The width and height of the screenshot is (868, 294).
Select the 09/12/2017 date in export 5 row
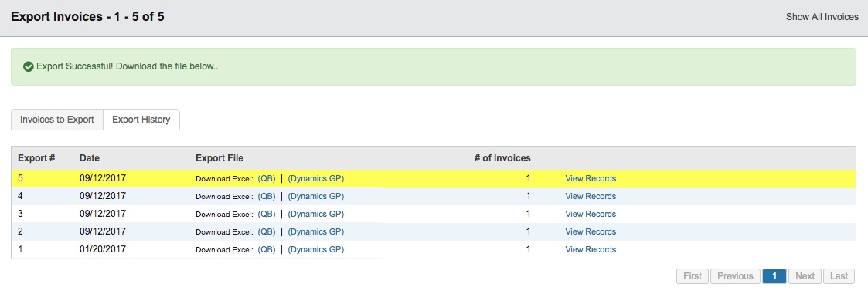point(103,178)
